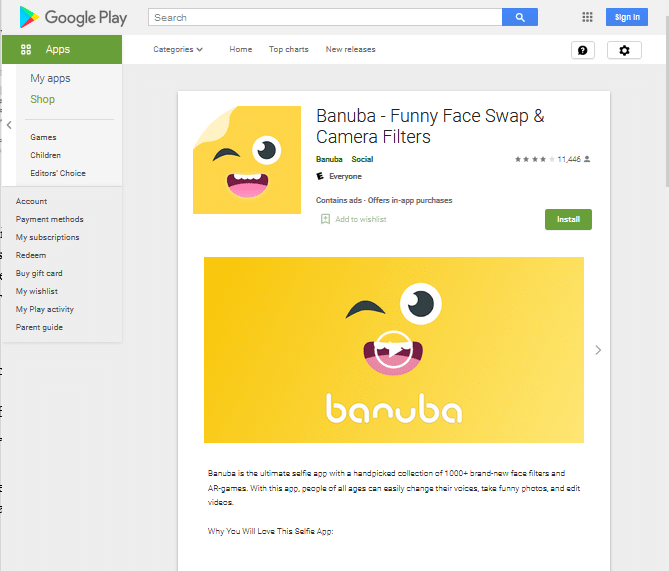Click the Add to wishlist text
Viewport: 669px width, 571px height.
tap(361, 219)
